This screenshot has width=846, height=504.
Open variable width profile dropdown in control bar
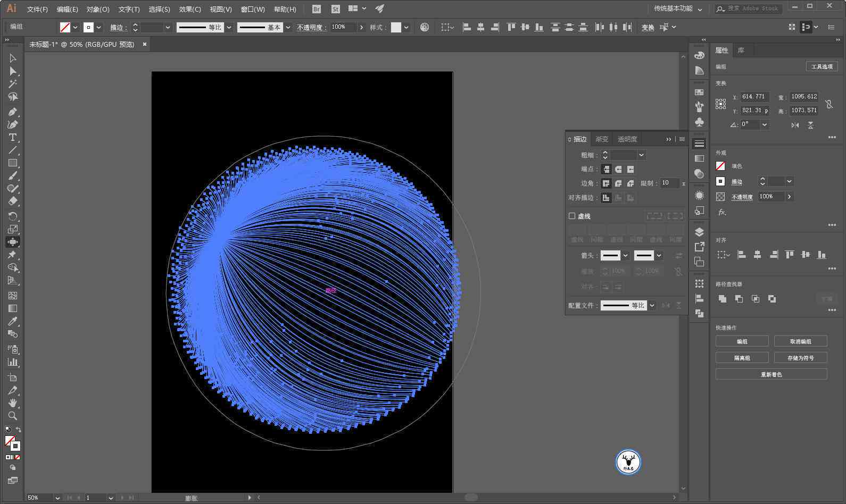[x=229, y=27]
